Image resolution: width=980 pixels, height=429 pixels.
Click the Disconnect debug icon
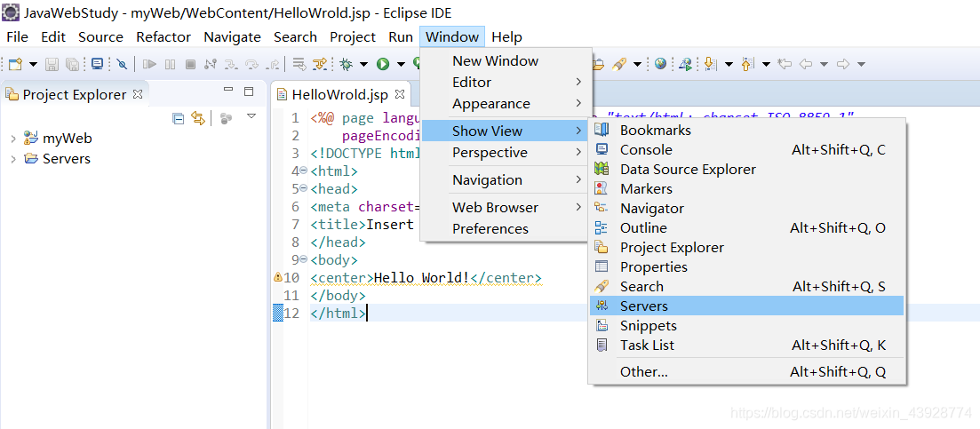click(x=211, y=64)
